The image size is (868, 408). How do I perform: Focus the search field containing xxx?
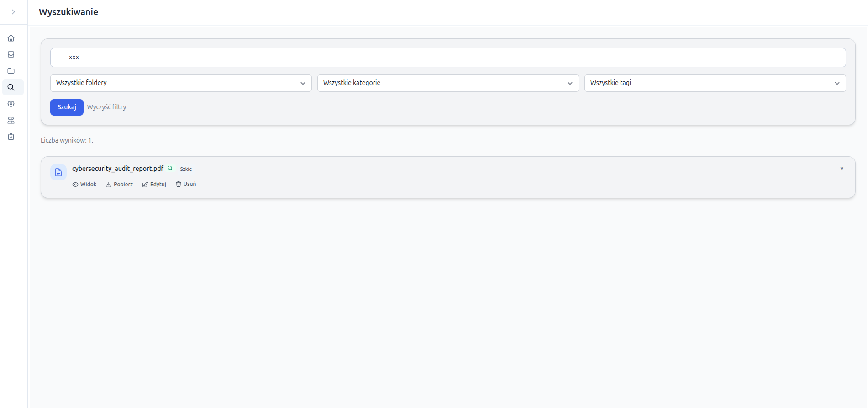[448, 58]
